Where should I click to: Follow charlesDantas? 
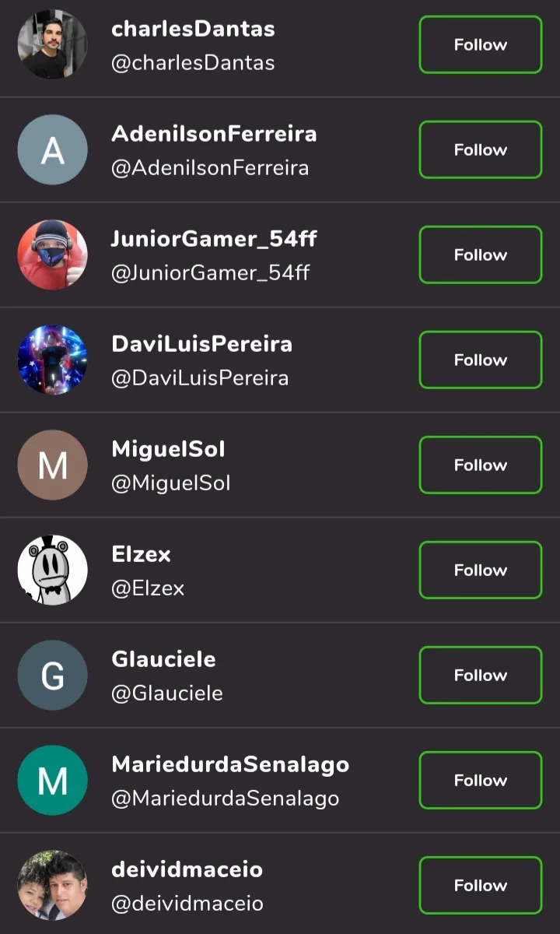pos(480,45)
